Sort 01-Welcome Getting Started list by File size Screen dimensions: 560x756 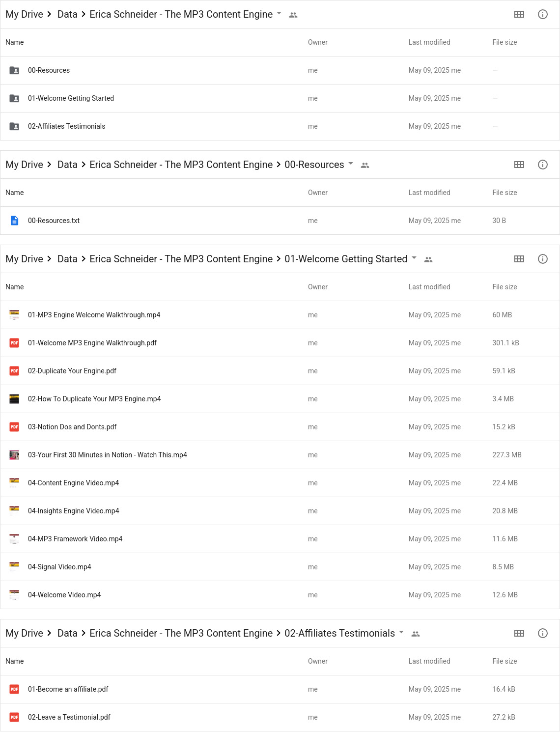[x=504, y=287]
